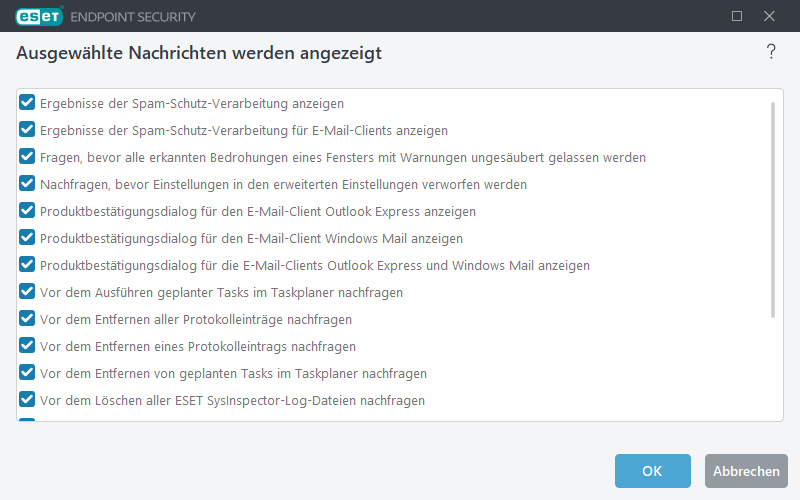Click text 'Vor dem Entfernen von geplanten Tasks im Taskplaner'
Viewport: 800px width, 500px height.
point(199,374)
